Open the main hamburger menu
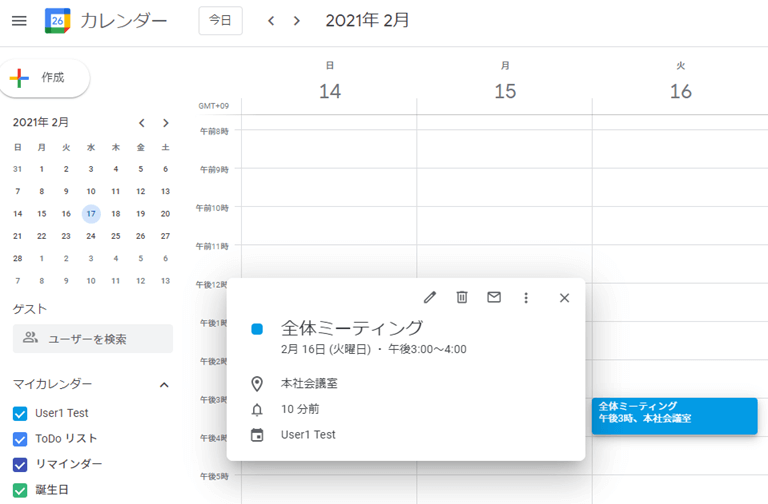The width and height of the screenshot is (768, 504). point(19,21)
